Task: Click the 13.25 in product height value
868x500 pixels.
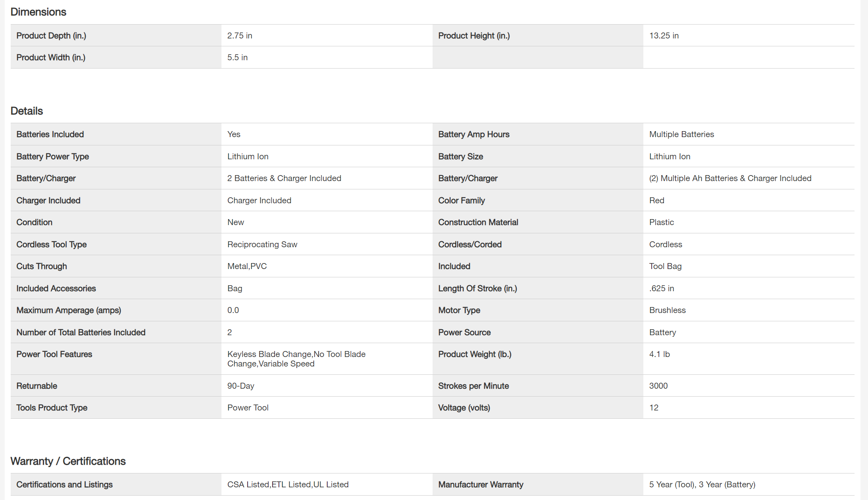Action: click(664, 36)
